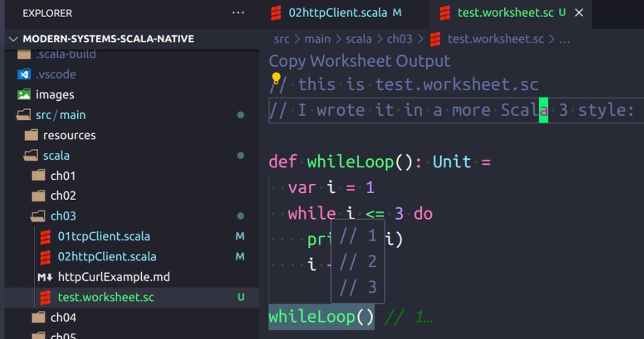Expand the resources folder

coord(69,135)
